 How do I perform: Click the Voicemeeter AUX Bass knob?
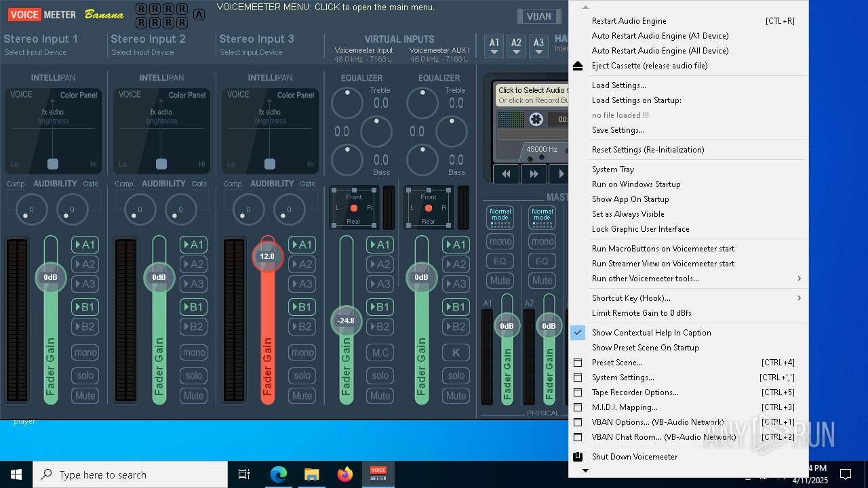tap(422, 160)
